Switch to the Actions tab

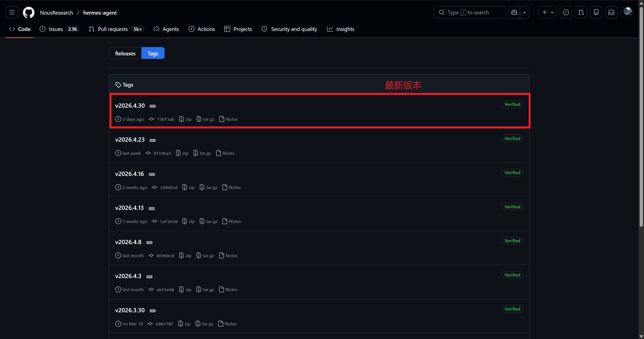coord(202,29)
